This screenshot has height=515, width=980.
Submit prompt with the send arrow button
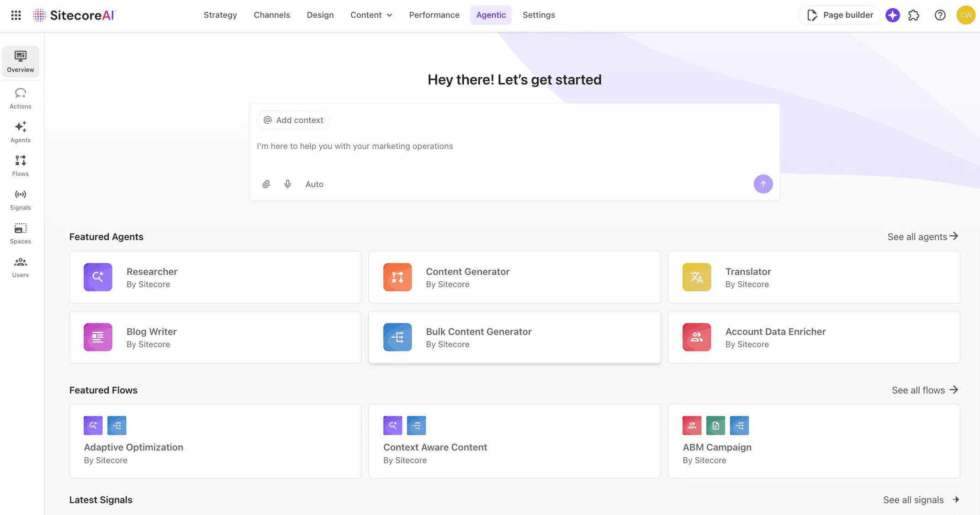[763, 184]
